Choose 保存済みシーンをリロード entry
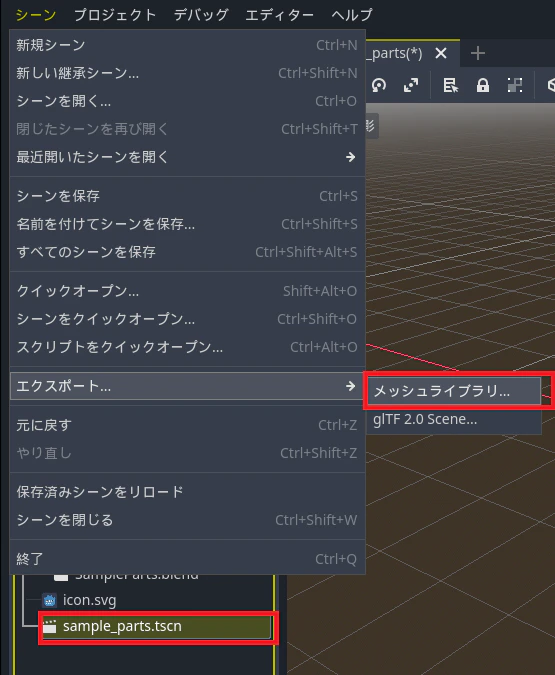 (187, 492)
